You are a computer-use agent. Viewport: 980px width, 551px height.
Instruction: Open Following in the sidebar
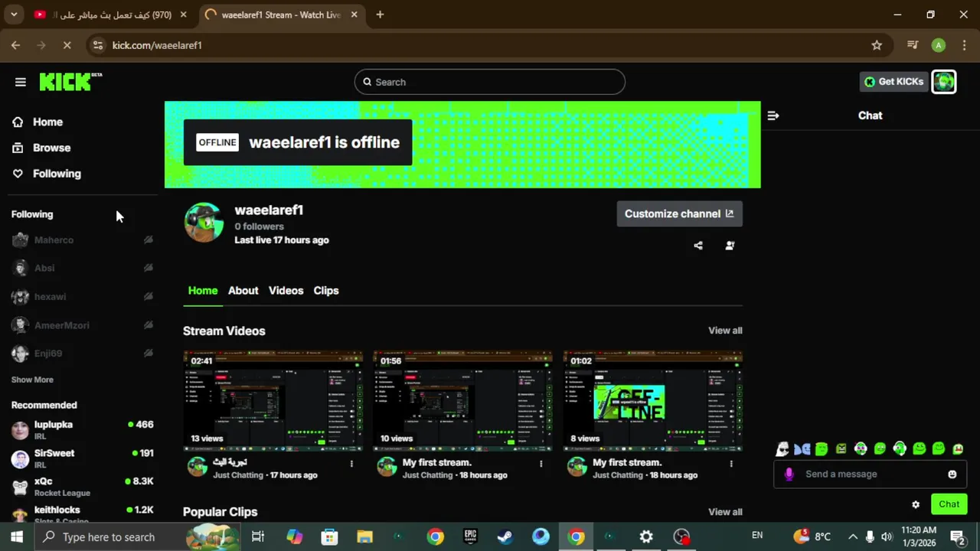57,174
